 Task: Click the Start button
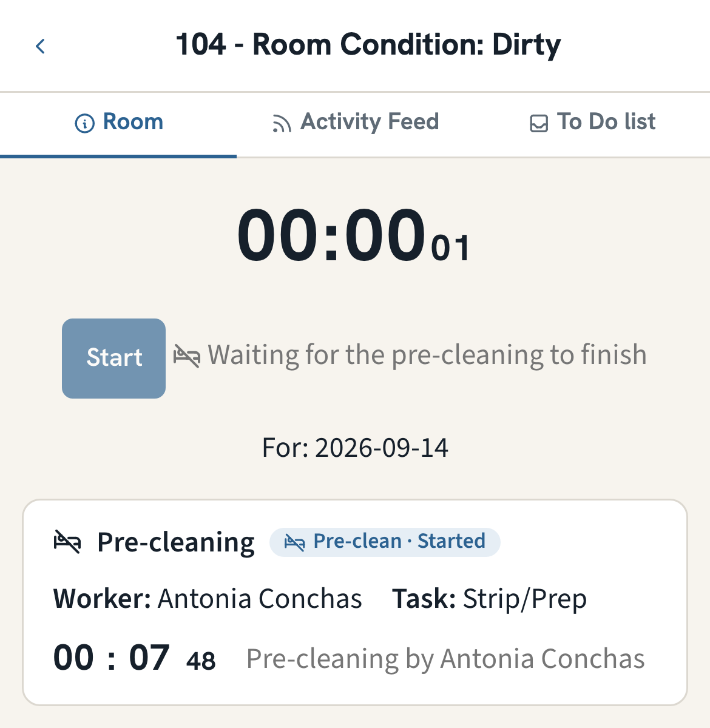(114, 359)
